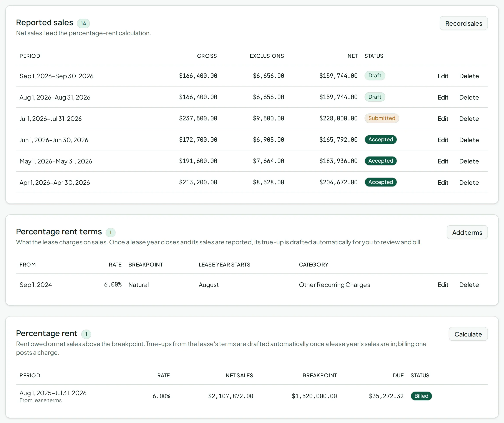The image size is (504, 423).
Task: Click the Accepted badge in the Jun 2026 row
Action: coord(381,140)
